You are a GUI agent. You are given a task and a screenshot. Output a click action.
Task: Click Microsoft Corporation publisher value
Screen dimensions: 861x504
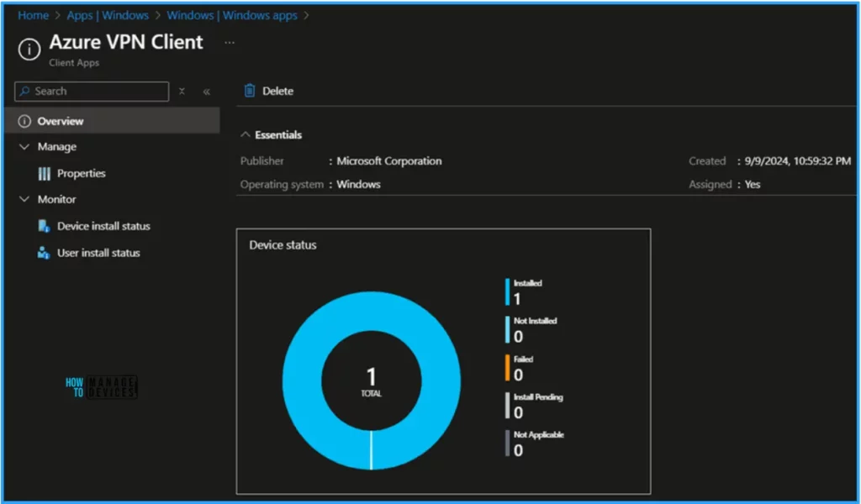click(389, 161)
